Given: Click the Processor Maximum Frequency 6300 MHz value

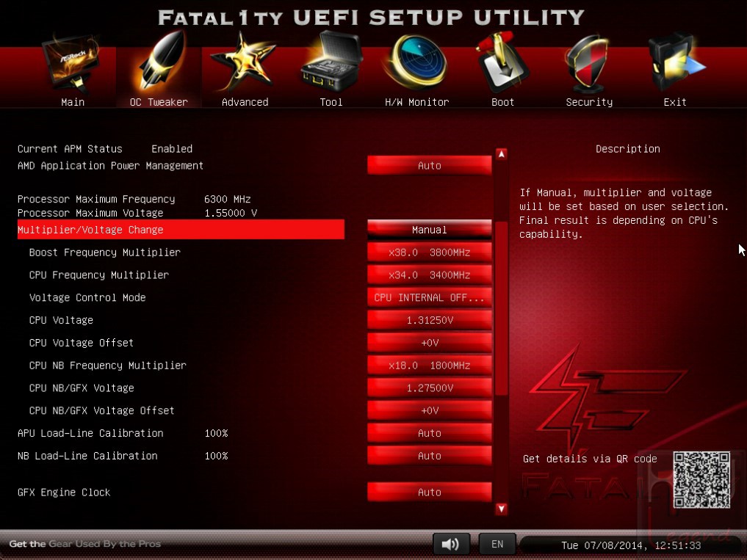Looking at the screenshot, I should click(x=227, y=199).
